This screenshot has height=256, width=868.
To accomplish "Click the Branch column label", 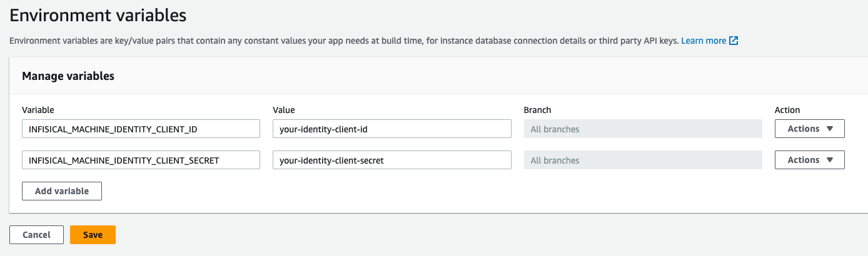I will [x=538, y=109].
